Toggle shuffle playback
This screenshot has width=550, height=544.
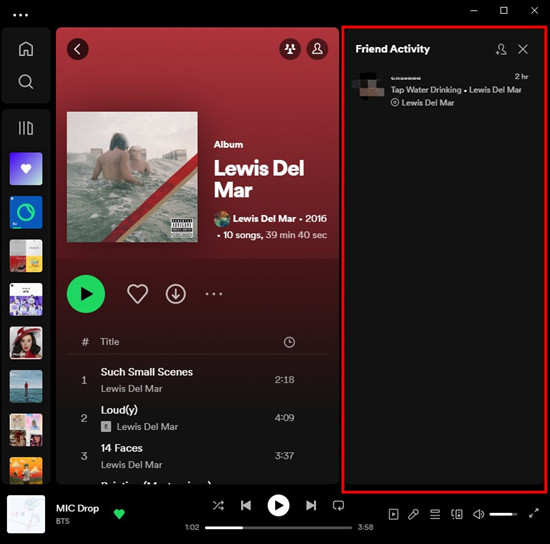[218, 505]
